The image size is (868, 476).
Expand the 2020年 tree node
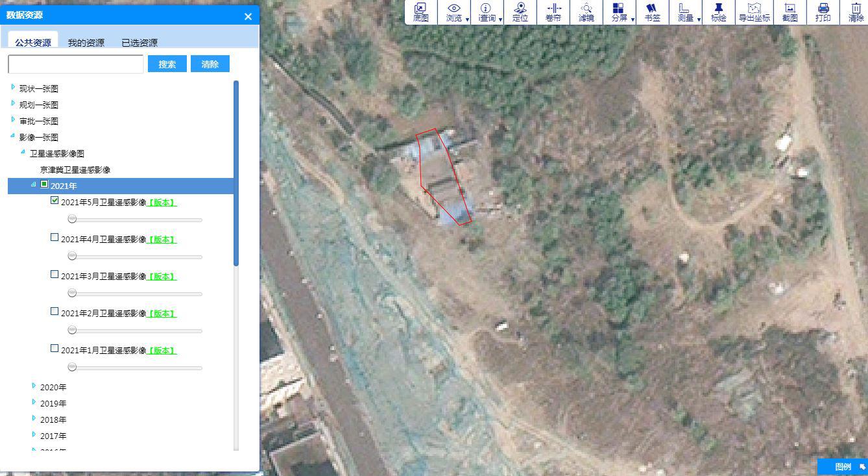[34, 386]
